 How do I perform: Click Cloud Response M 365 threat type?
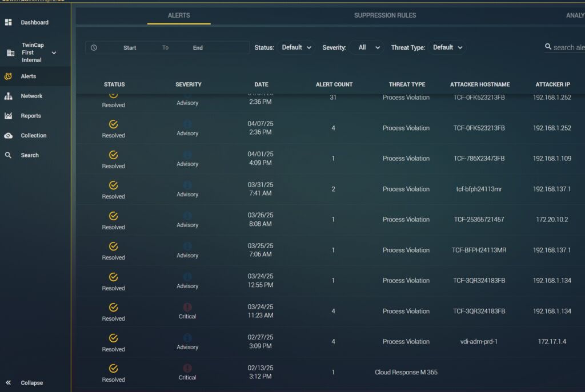click(x=406, y=372)
